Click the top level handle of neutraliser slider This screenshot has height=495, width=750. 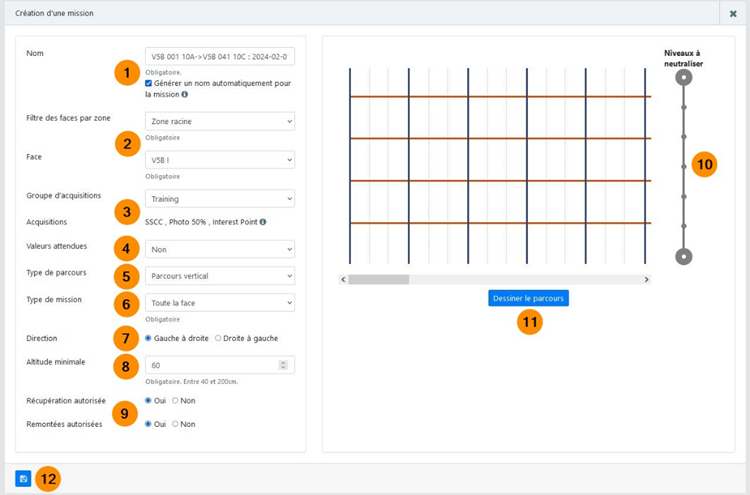pos(683,77)
